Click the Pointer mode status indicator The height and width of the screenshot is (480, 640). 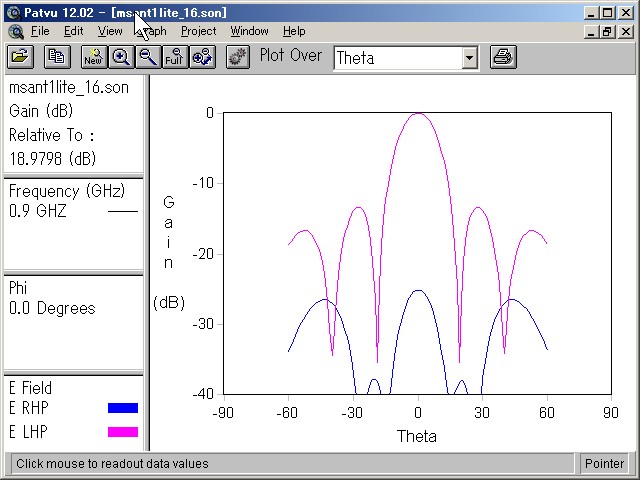click(x=604, y=464)
